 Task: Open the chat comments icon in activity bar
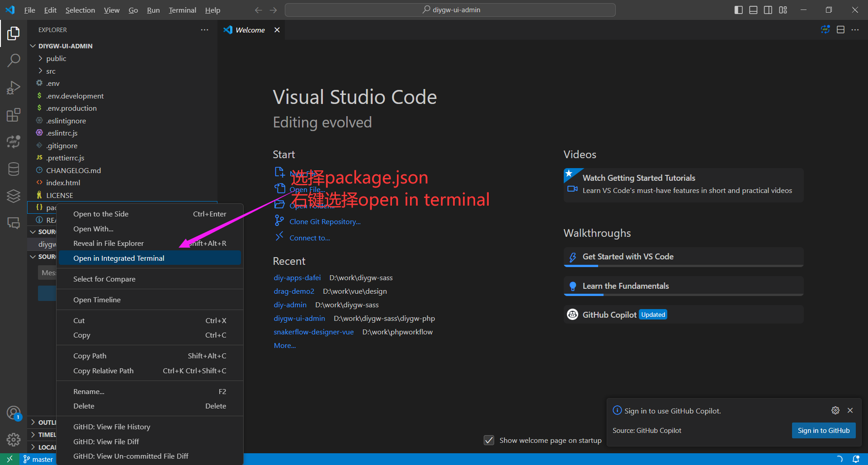pyautogui.click(x=14, y=223)
